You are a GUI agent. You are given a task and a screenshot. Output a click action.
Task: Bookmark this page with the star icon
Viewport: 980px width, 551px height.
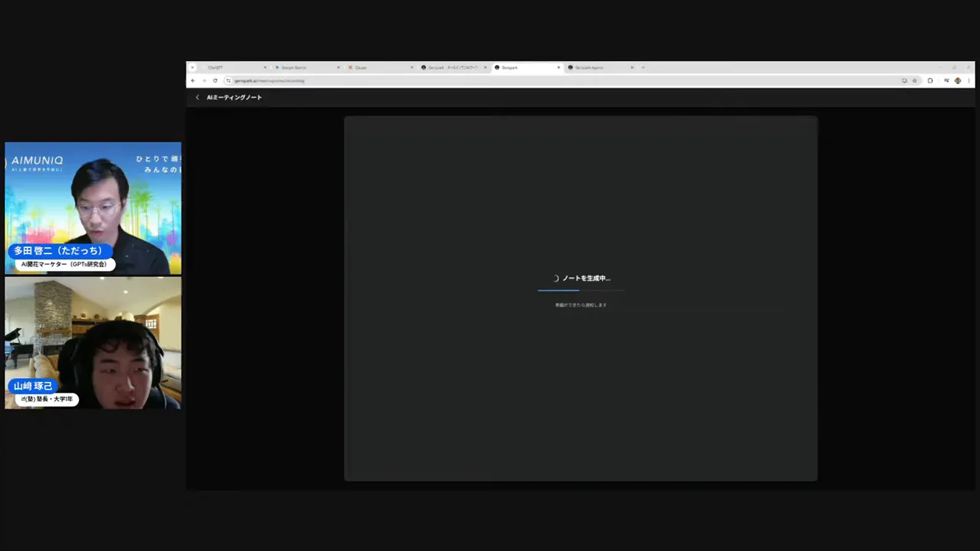pos(914,80)
